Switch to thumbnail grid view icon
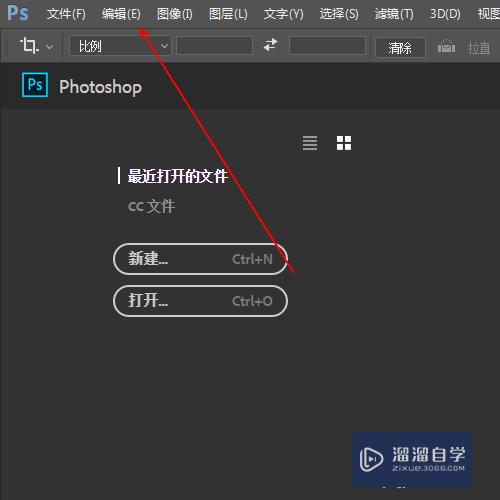This screenshot has height=500, width=500. 344,143
